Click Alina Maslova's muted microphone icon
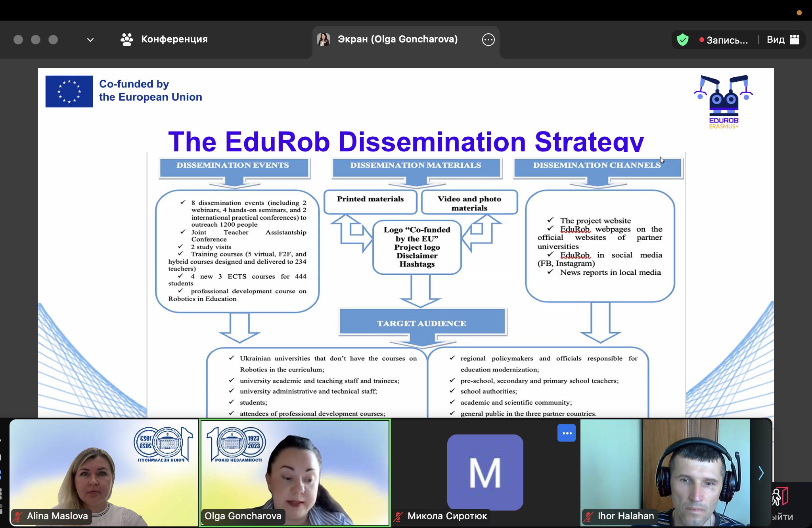 (x=18, y=516)
